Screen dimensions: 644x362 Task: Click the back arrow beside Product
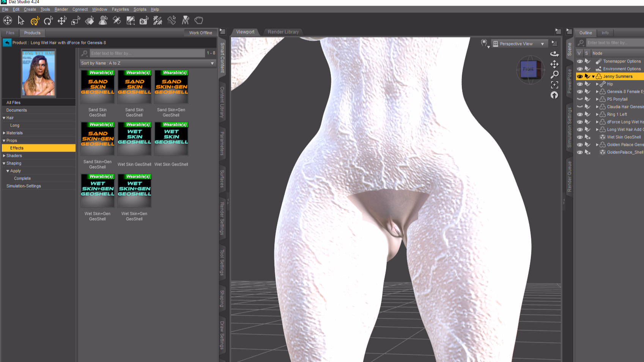click(x=7, y=43)
